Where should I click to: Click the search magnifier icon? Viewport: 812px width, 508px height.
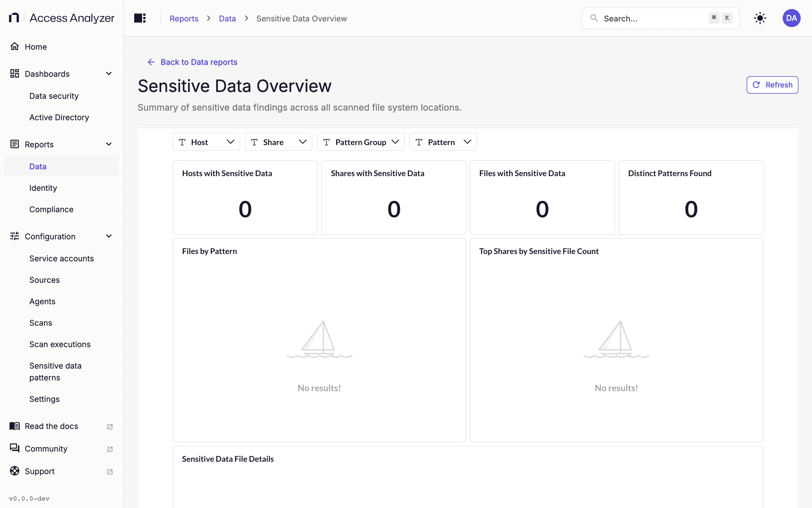click(594, 18)
